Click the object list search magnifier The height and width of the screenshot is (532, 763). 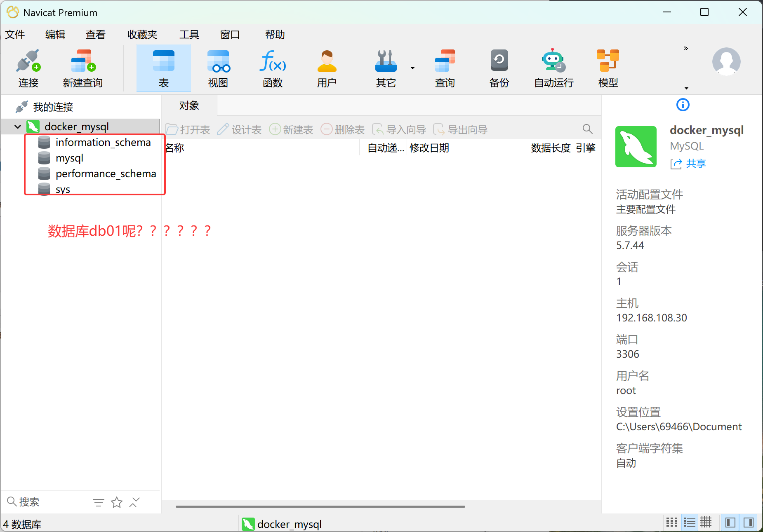[x=588, y=129]
